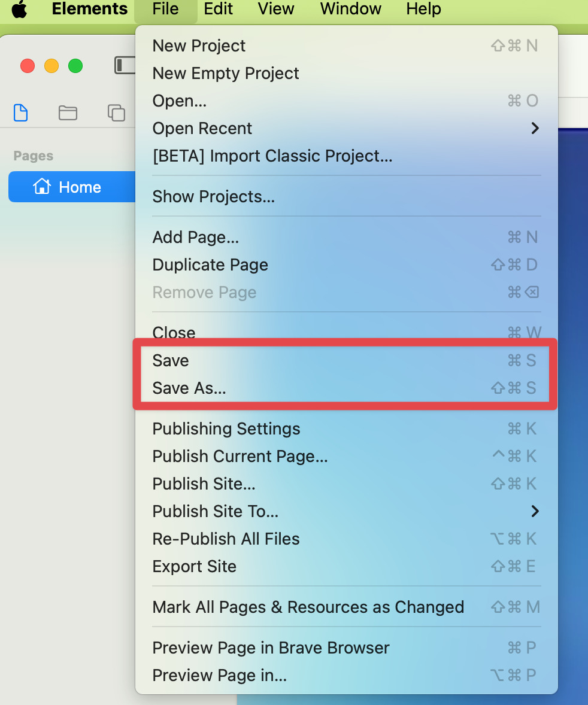The width and height of the screenshot is (588, 705).
Task: Select the Pages document icon tab
Action: [21, 112]
